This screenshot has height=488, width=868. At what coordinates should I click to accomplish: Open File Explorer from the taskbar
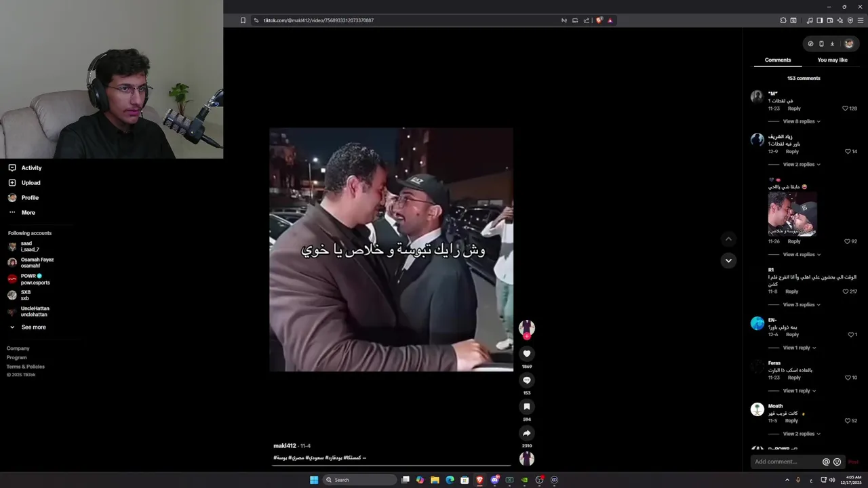tap(435, 480)
